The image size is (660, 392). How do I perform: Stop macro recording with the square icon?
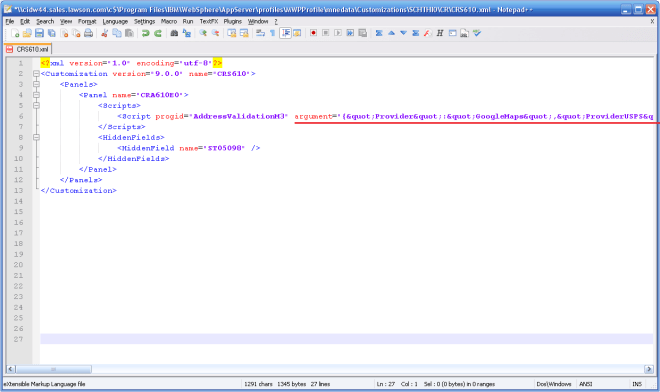[325, 33]
